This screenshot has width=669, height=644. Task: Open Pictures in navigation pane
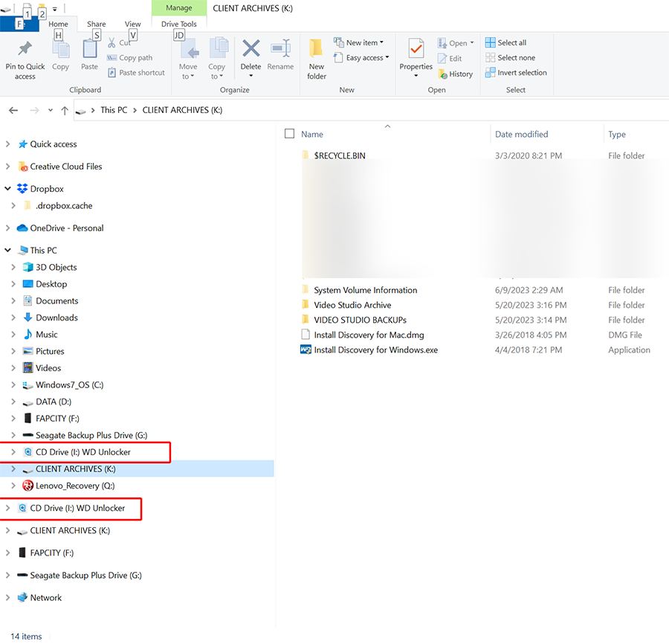(x=50, y=351)
